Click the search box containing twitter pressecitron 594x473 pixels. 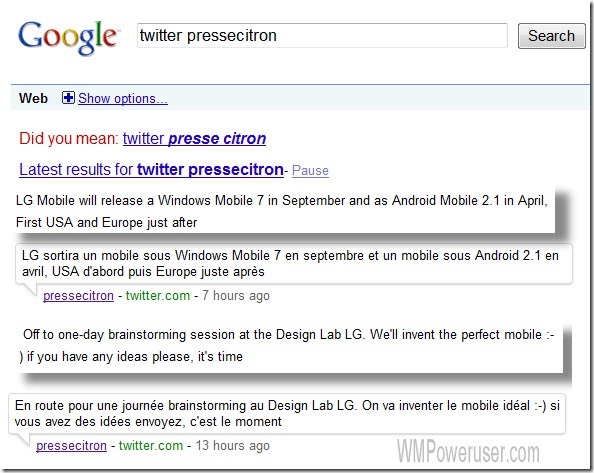click(x=322, y=36)
